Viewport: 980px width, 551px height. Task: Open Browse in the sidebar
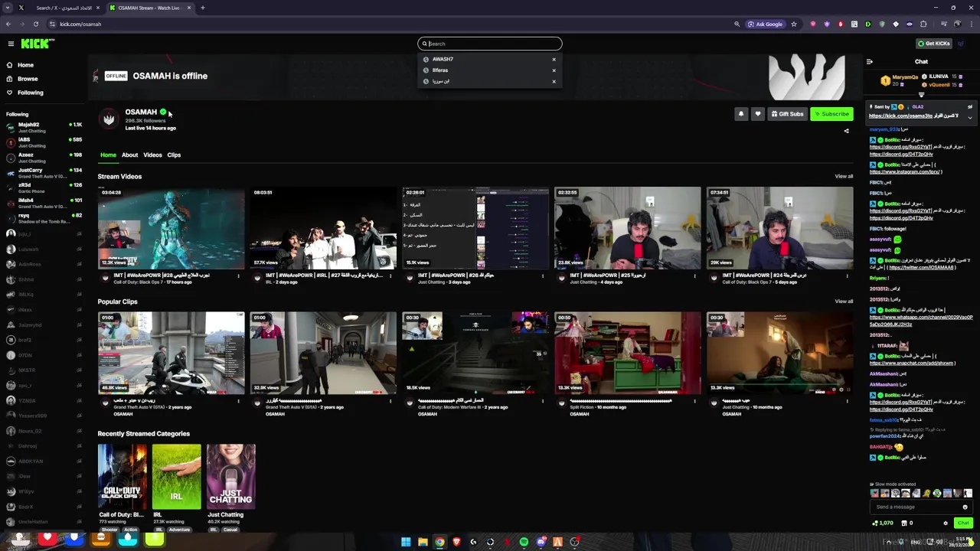(x=28, y=79)
